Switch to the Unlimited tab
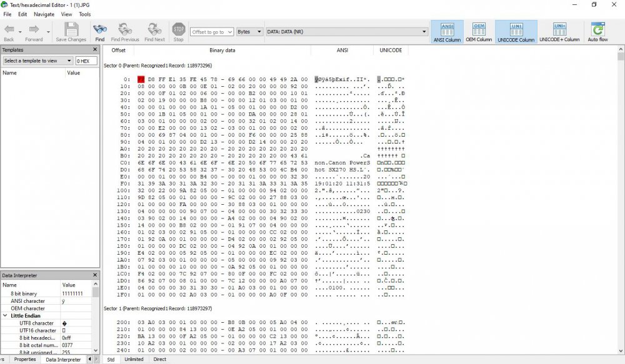 (134, 359)
